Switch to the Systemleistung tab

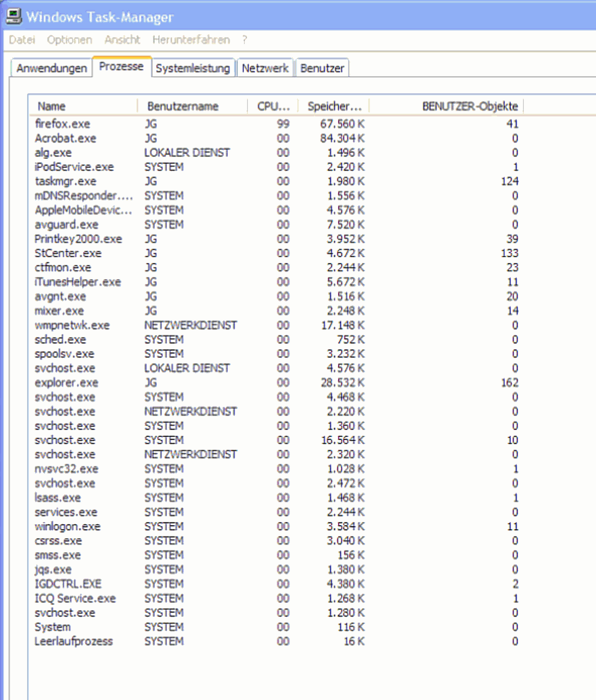coord(193,68)
